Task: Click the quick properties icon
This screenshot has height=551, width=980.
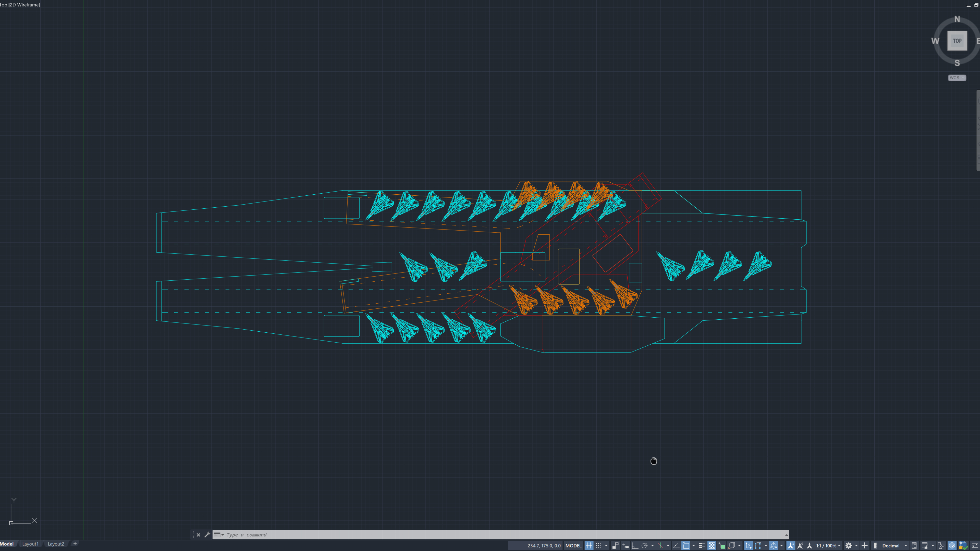Action: [914, 545]
